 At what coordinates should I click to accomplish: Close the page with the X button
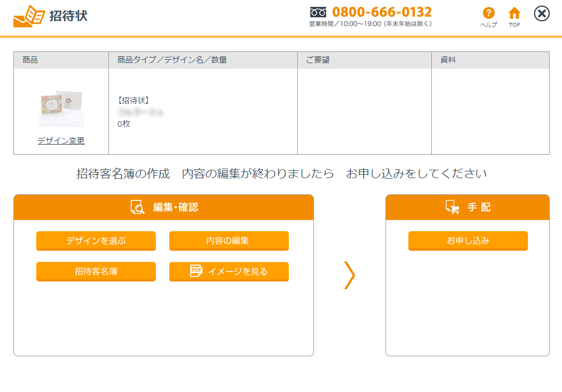pos(541,14)
